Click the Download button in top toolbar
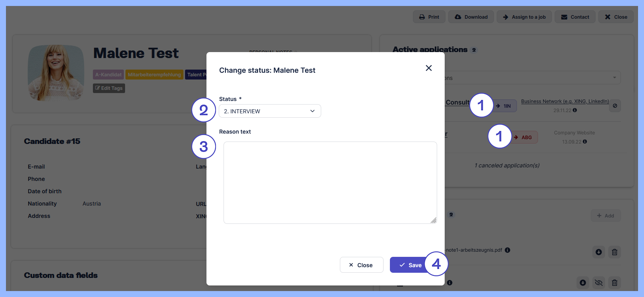 [x=471, y=17]
